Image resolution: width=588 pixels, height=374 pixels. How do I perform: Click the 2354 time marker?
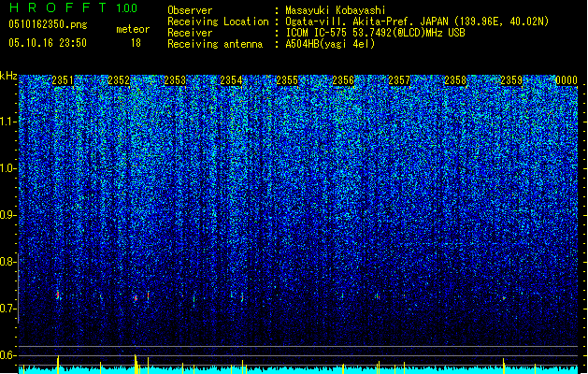[231, 80]
